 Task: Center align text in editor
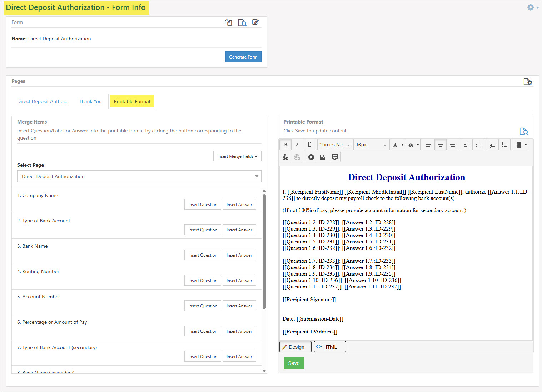(x=441, y=145)
